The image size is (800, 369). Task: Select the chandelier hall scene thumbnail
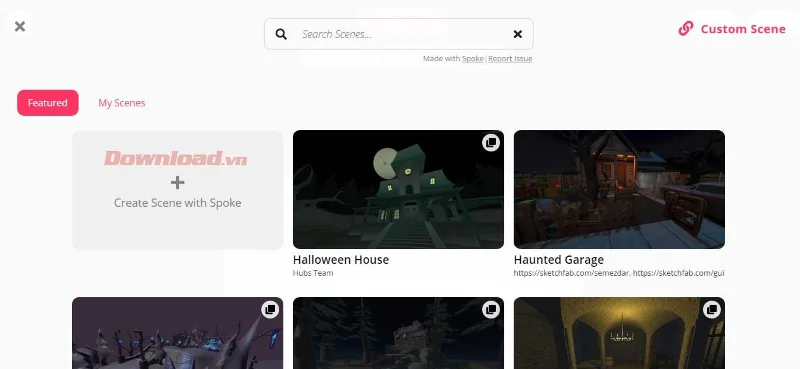pyautogui.click(x=619, y=333)
